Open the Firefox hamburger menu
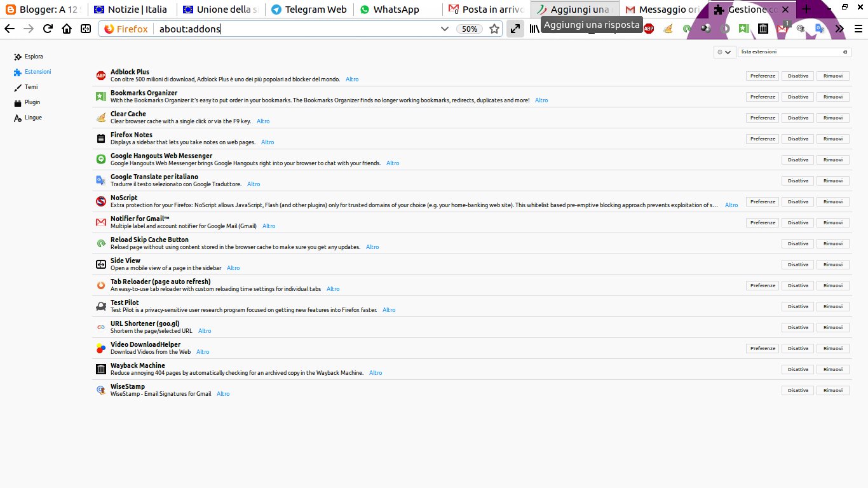The width and height of the screenshot is (868, 488). [858, 29]
